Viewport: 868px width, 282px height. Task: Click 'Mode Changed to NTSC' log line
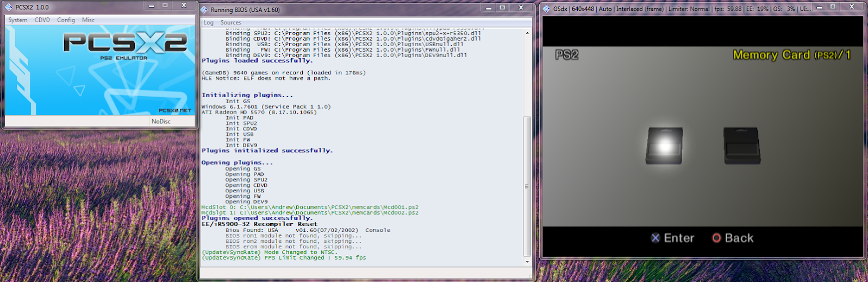(269, 252)
